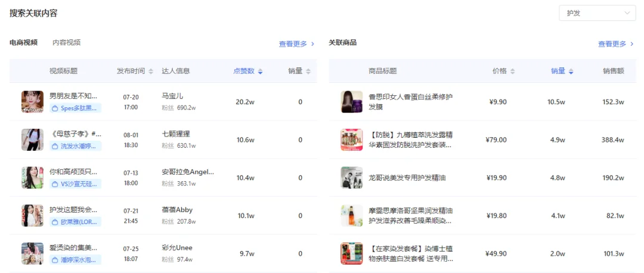
Task: Click the sales amount 388.4w
Action: coord(613,140)
